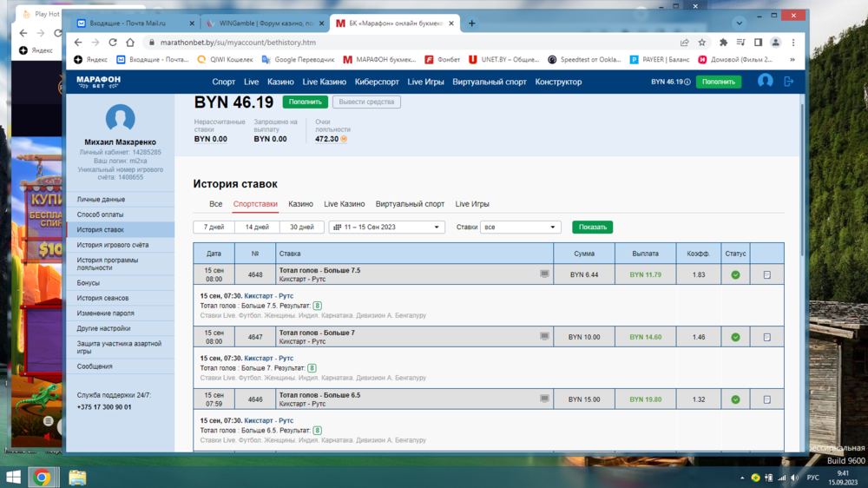Click the monitor icon in bet 4647 row
868x488 pixels.
pos(544,336)
